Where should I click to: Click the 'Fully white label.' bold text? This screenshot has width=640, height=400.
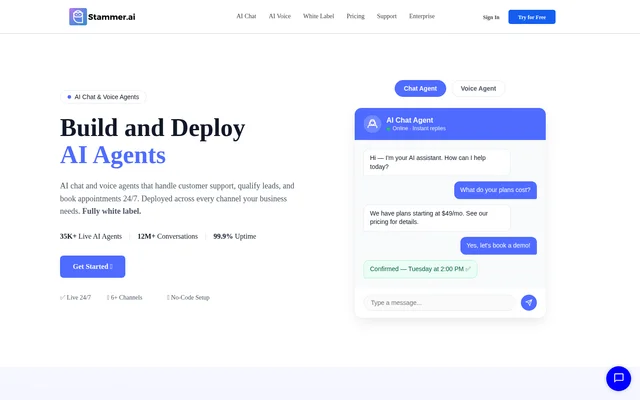click(x=111, y=211)
